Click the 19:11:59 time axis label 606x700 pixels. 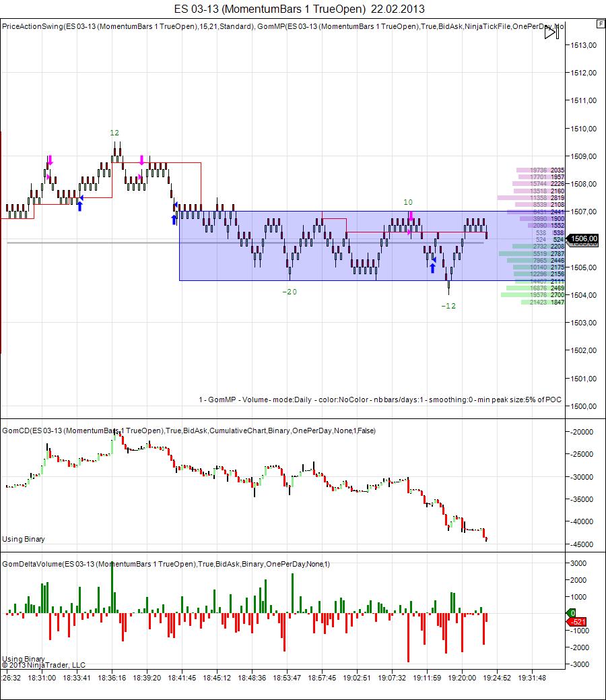[427, 678]
